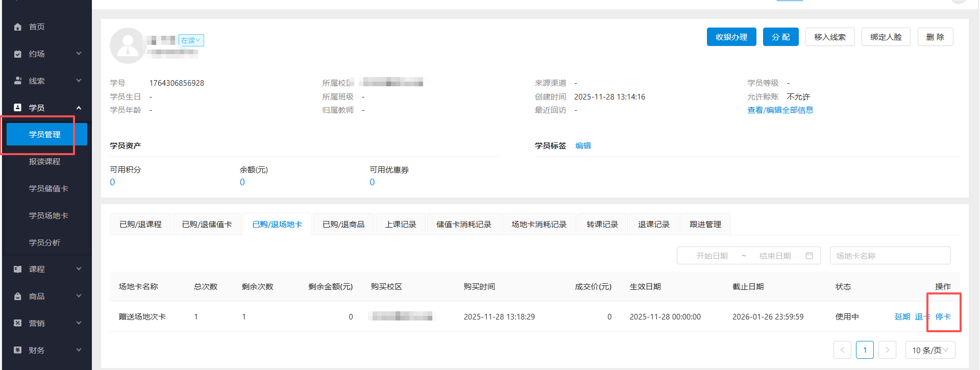Image resolution: width=980 pixels, height=370 pixels.
Task: Open 学员分析 in sidebar
Action: point(45,242)
